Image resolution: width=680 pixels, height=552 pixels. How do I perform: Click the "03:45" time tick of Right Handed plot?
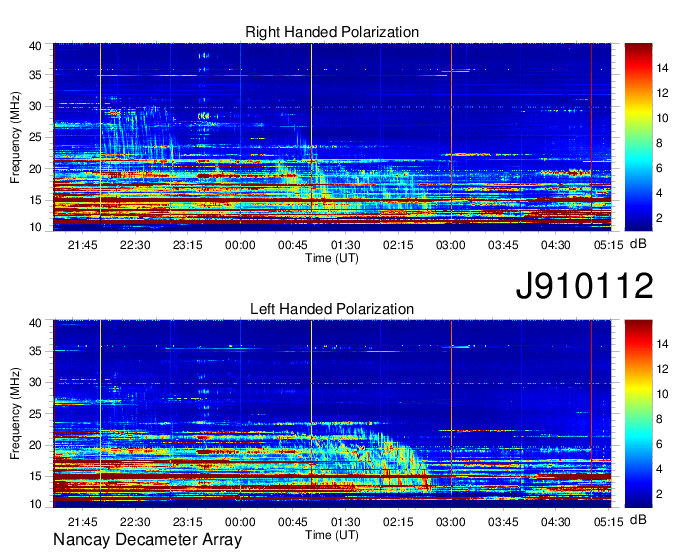pyautogui.click(x=503, y=245)
